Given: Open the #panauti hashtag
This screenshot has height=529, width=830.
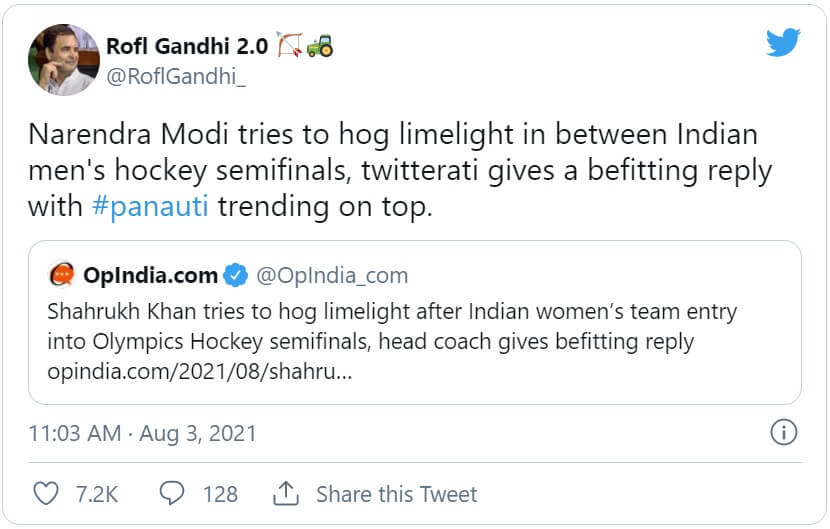Looking at the screenshot, I should 149,209.
